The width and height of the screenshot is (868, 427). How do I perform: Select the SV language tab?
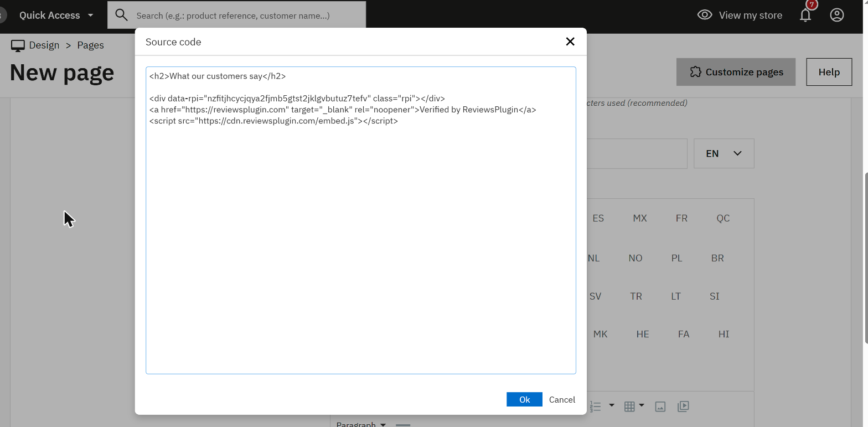pos(595,296)
